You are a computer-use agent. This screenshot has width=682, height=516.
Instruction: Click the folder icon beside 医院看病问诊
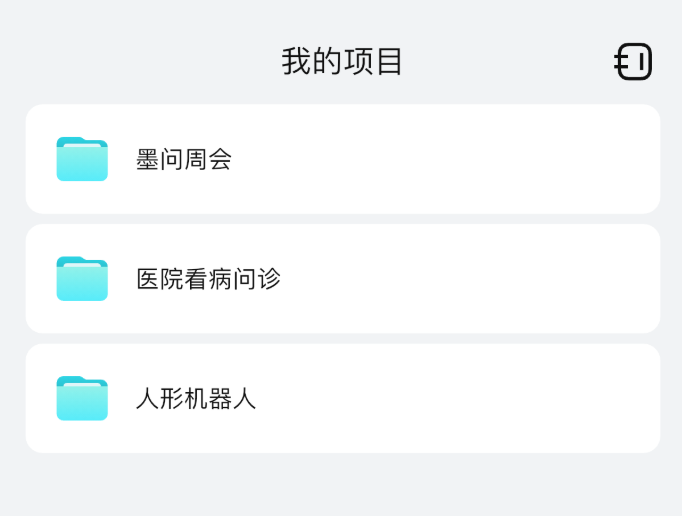pos(82,278)
